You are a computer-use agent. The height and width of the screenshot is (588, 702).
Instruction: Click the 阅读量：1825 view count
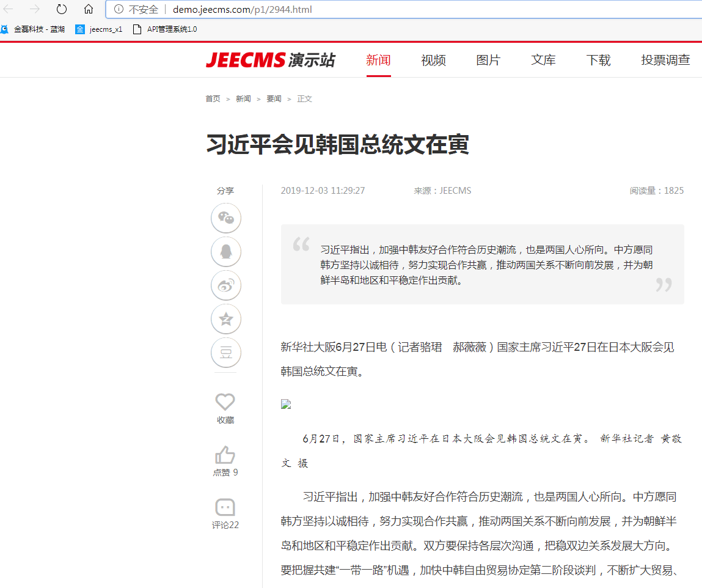656,190
